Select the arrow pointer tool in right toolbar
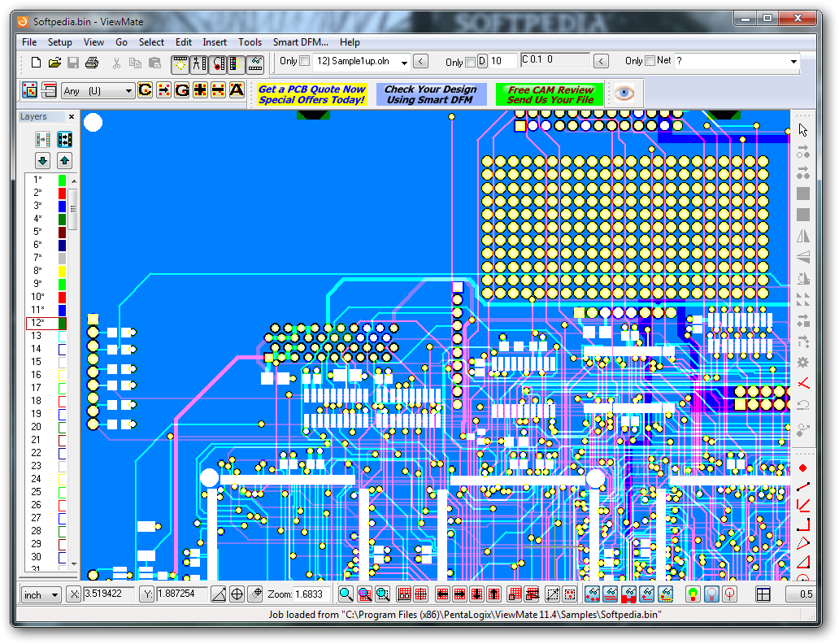Image resolution: width=839 pixels, height=644 pixels. [x=803, y=129]
